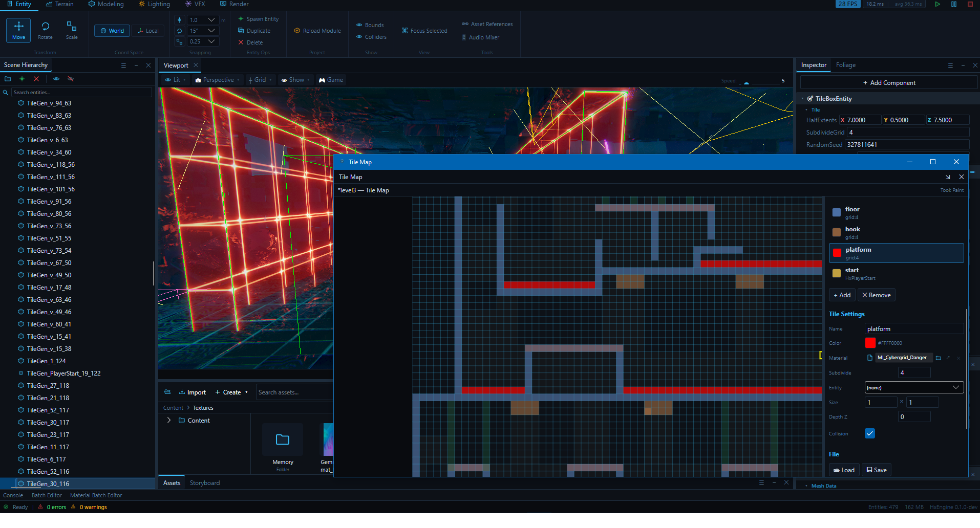Click show-all eye icon in Scene Hierarchy
This screenshot has width=980, height=528.
click(x=56, y=79)
